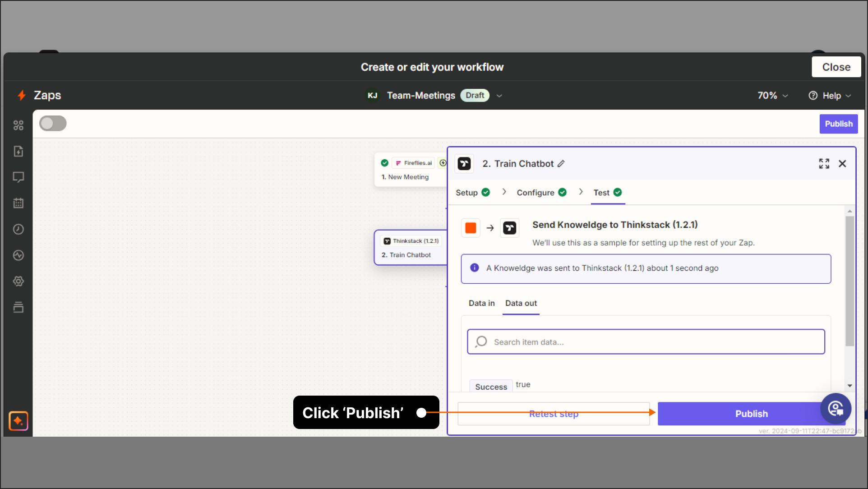This screenshot has width=868, height=489.
Task: Open the support chat bubble icon
Action: pos(836,409)
